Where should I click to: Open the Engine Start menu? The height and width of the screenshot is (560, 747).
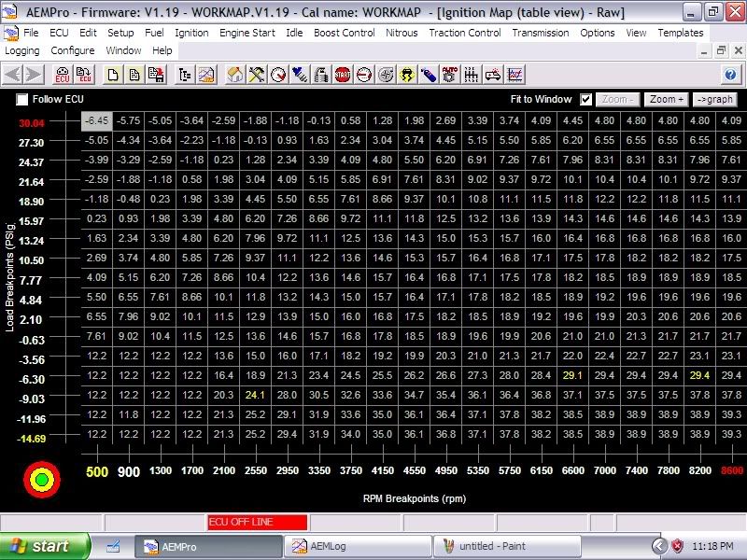pyautogui.click(x=247, y=33)
